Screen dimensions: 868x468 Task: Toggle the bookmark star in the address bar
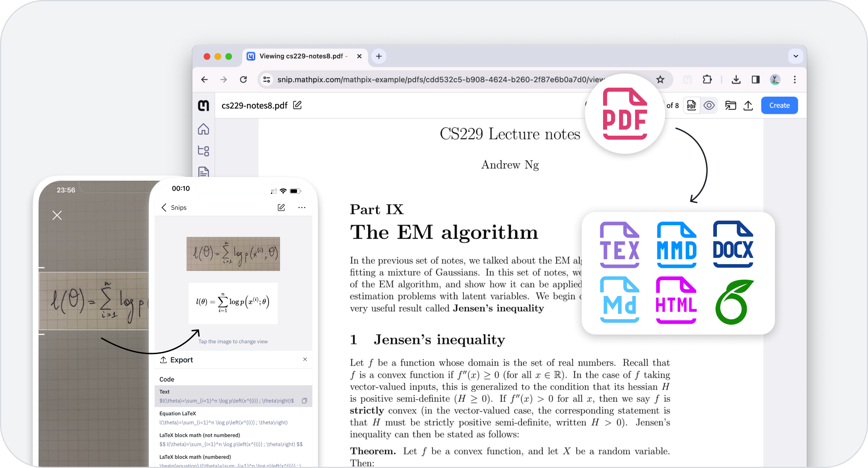(x=661, y=79)
